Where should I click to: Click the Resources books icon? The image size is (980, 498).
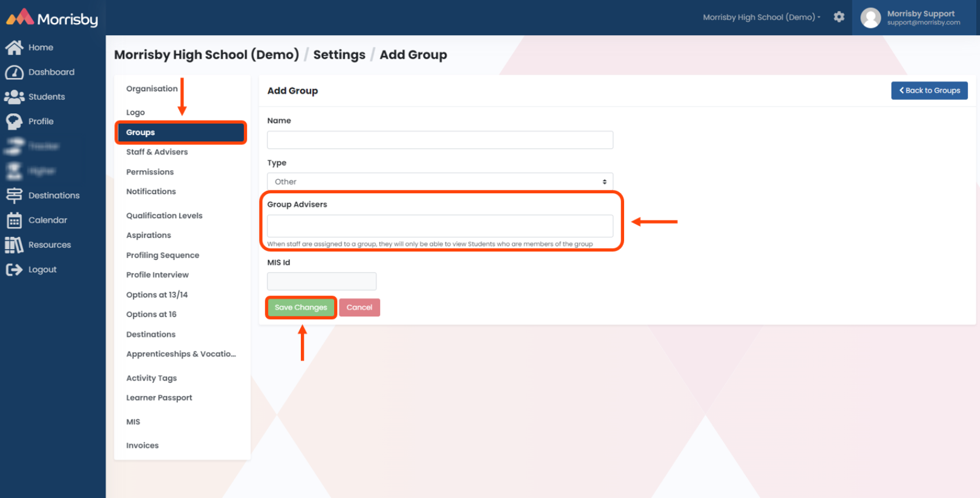coord(14,245)
